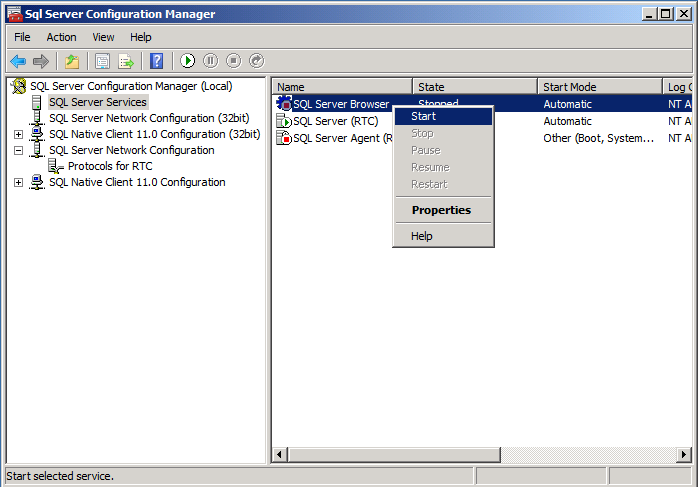Open the View menu
This screenshot has height=487, width=698.
click(x=103, y=37)
